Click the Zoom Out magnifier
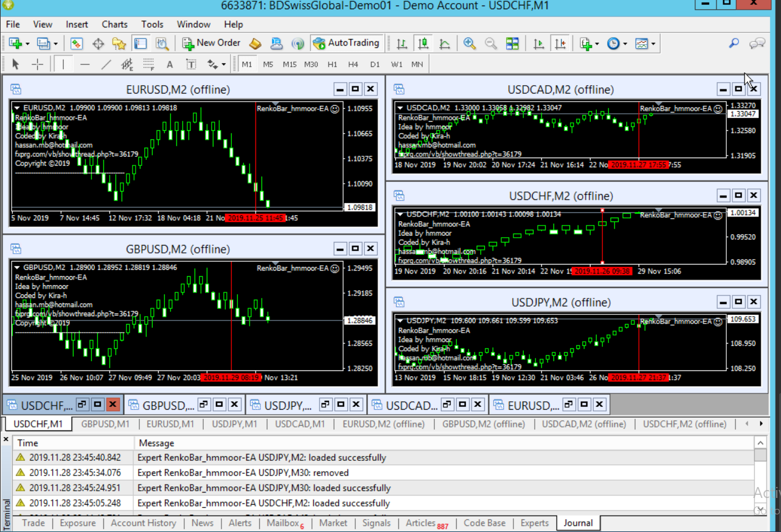The image size is (781, 532). coord(490,43)
